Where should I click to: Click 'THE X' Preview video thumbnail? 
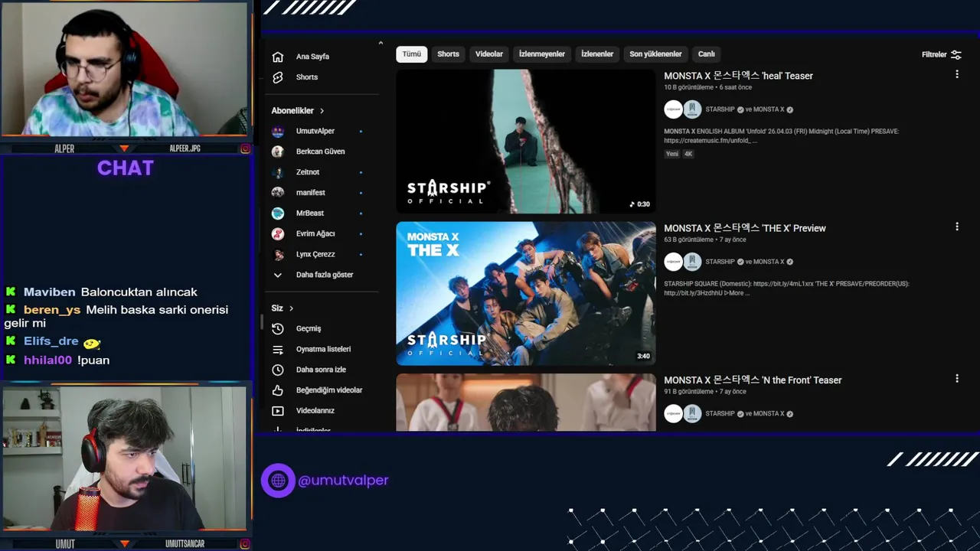[526, 294]
